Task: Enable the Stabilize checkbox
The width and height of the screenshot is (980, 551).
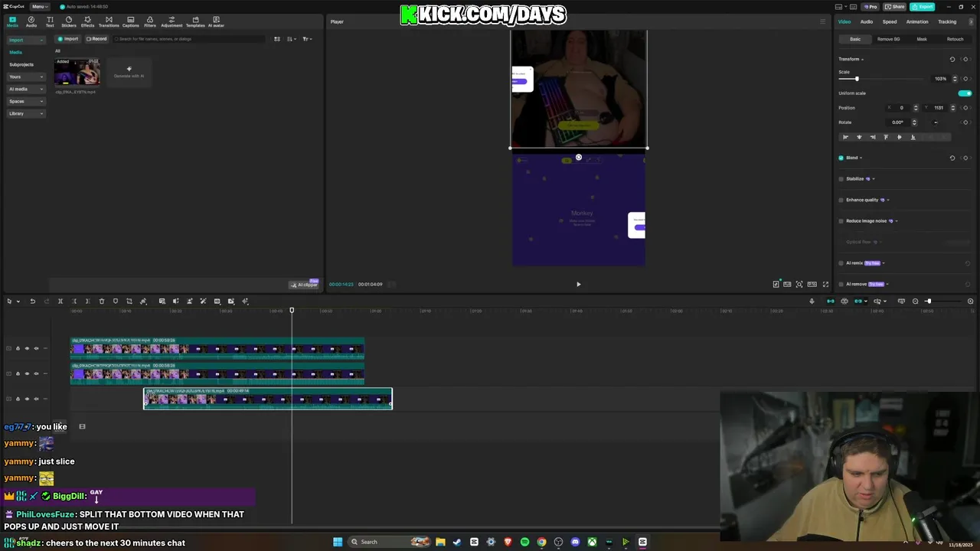Action: [x=841, y=179]
